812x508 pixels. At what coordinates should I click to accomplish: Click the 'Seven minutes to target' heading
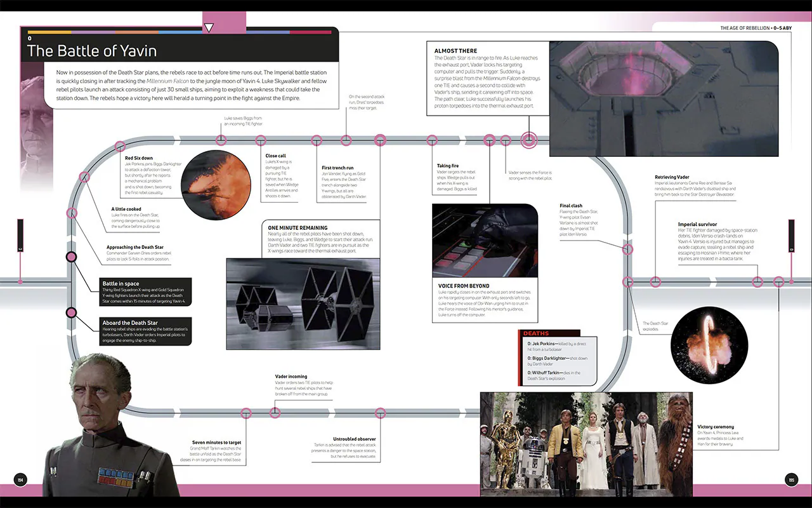(x=217, y=443)
